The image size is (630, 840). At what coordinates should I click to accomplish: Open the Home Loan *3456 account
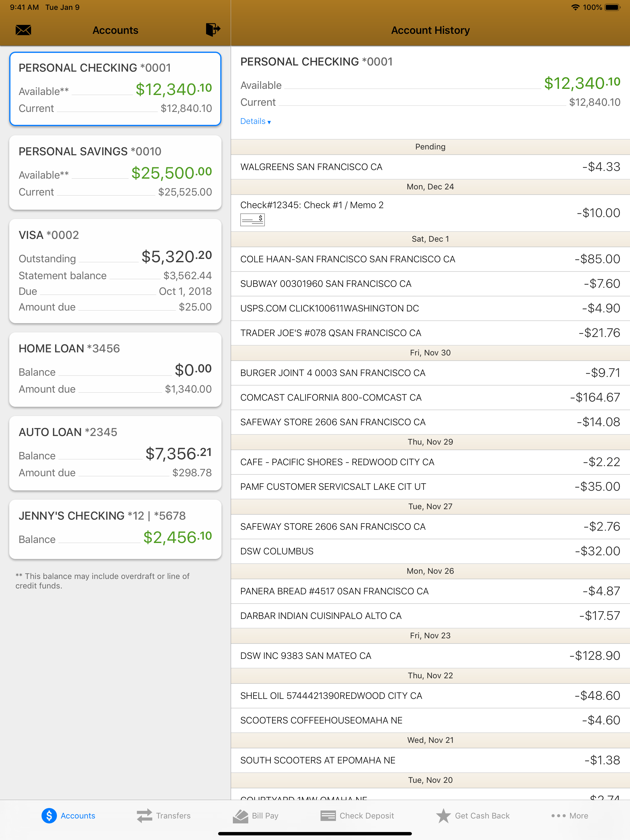[115, 370]
